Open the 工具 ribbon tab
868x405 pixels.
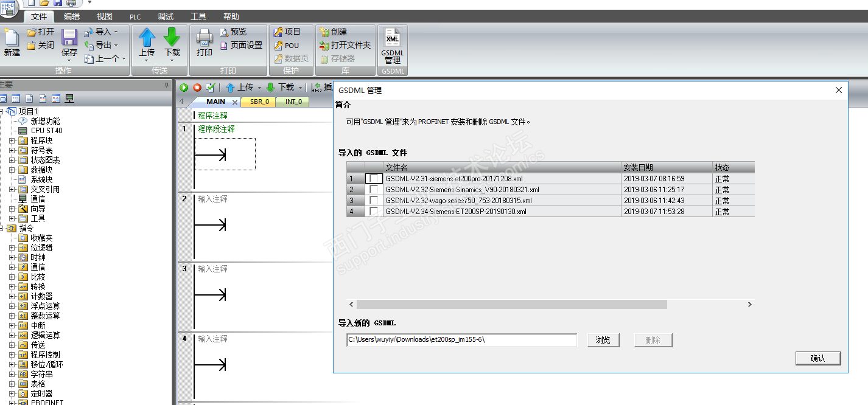198,17
